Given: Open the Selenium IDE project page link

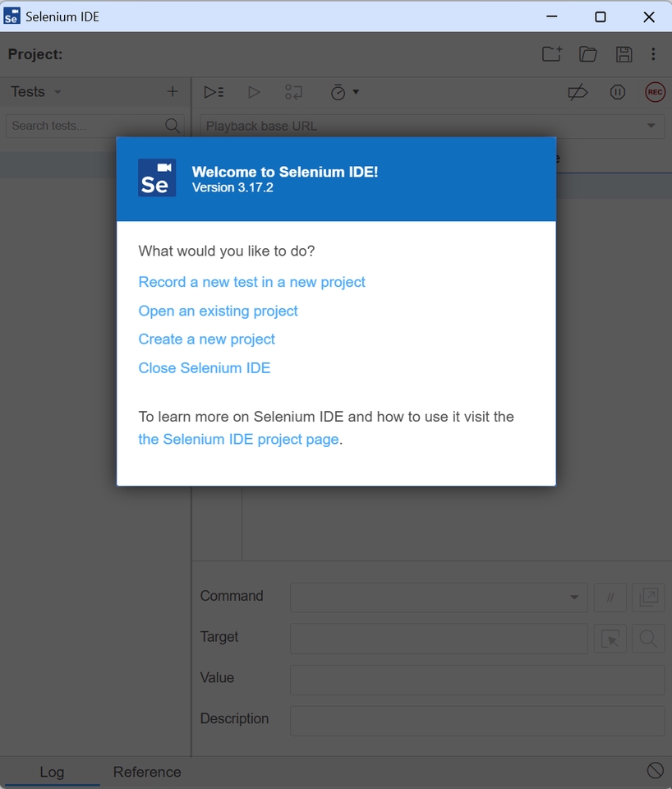Looking at the screenshot, I should (238, 439).
